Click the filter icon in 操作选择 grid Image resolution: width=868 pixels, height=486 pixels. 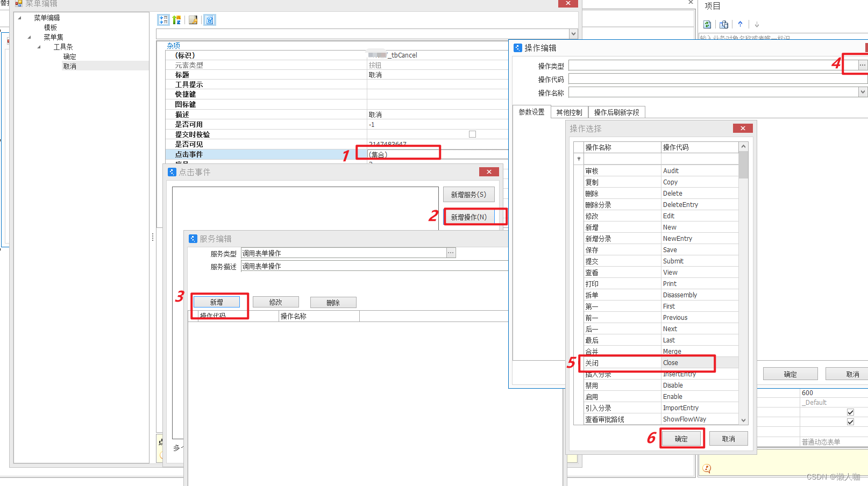[579, 159]
